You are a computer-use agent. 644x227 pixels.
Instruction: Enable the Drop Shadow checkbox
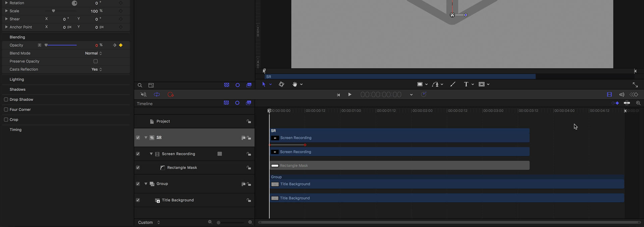6,99
